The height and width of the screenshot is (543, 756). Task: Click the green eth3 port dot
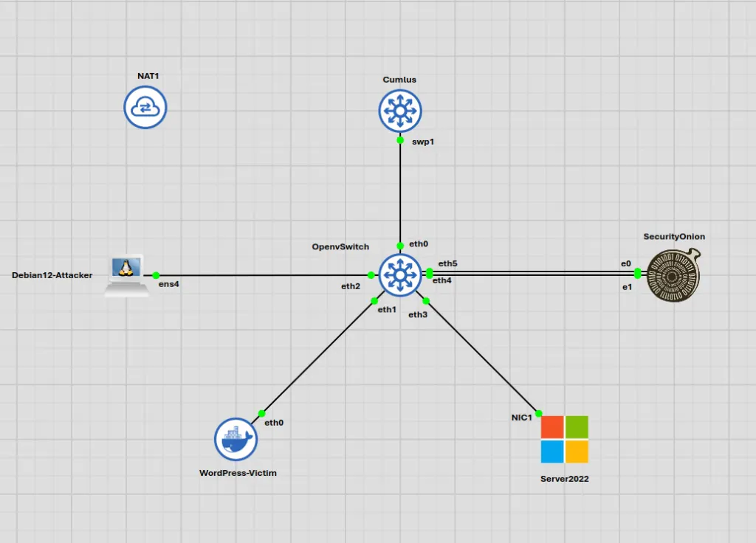point(426,301)
